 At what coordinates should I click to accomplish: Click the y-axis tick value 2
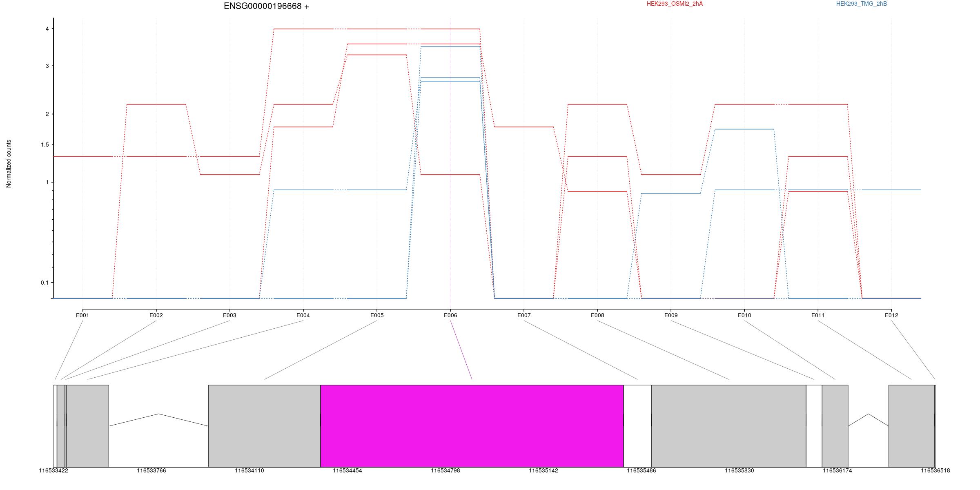pyautogui.click(x=47, y=114)
